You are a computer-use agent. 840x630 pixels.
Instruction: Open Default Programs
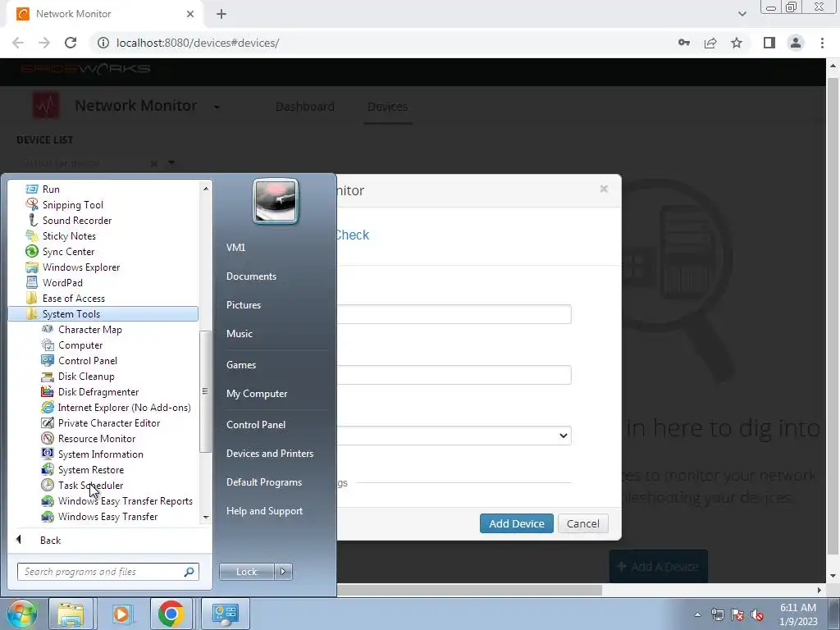(264, 482)
